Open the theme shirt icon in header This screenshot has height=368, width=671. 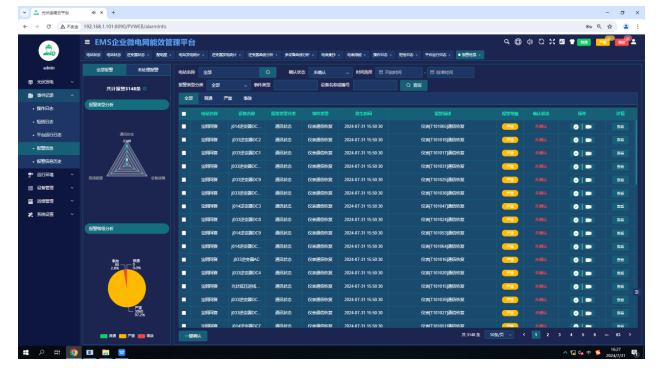click(572, 42)
